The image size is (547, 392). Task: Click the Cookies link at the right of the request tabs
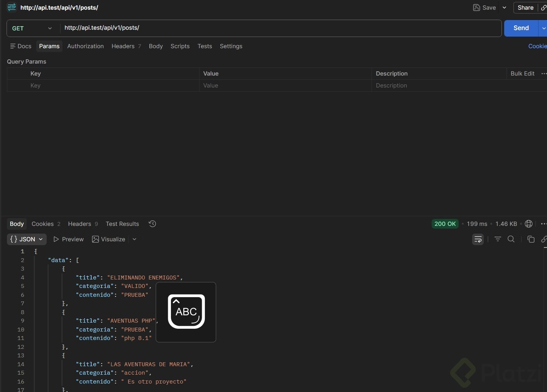pos(538,46)
